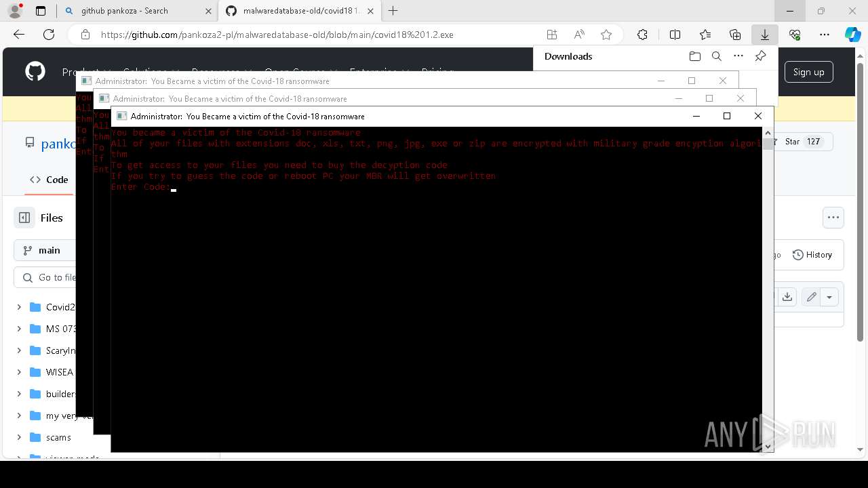The image size is (868, 488).
Task: Expand the ScaryIn folder
Action: point(19,350)
